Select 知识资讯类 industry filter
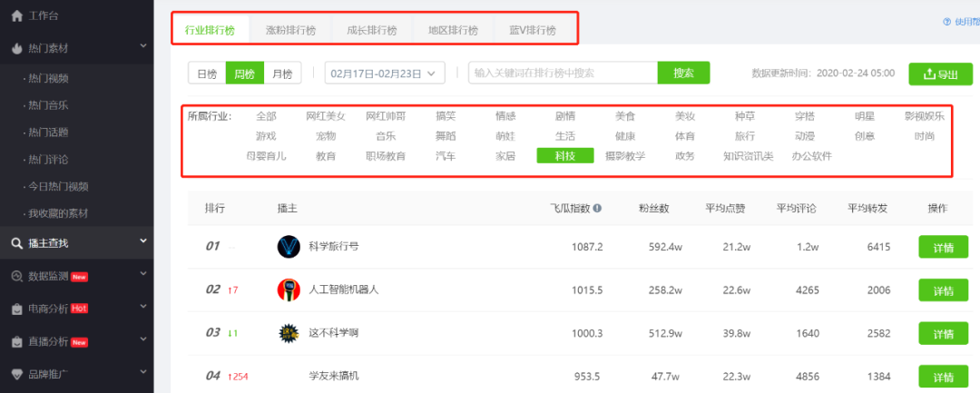The height and width of the screenshot is (393, 980). point(748,156)
